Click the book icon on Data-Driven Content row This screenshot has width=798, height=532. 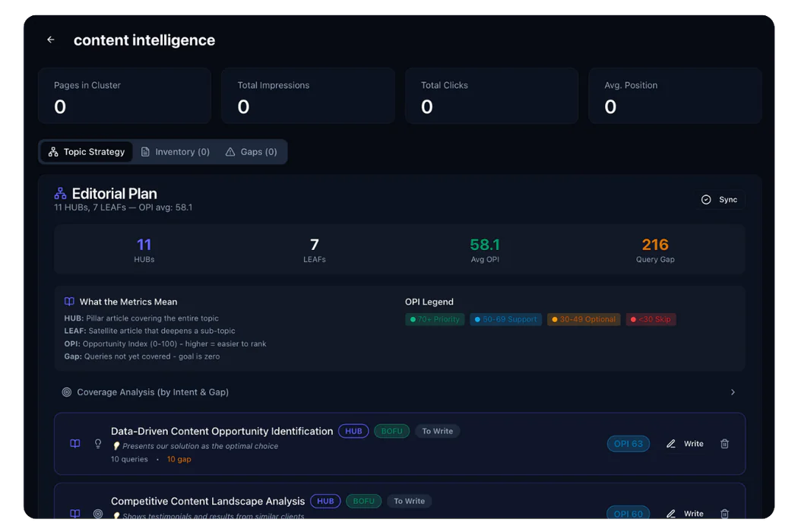(75, 444)
